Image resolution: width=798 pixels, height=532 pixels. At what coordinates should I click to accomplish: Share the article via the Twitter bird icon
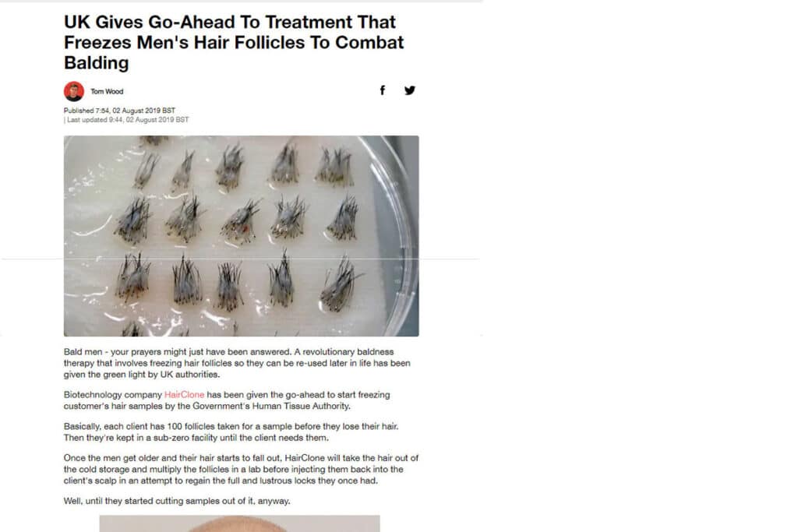(x=410, y=90)
